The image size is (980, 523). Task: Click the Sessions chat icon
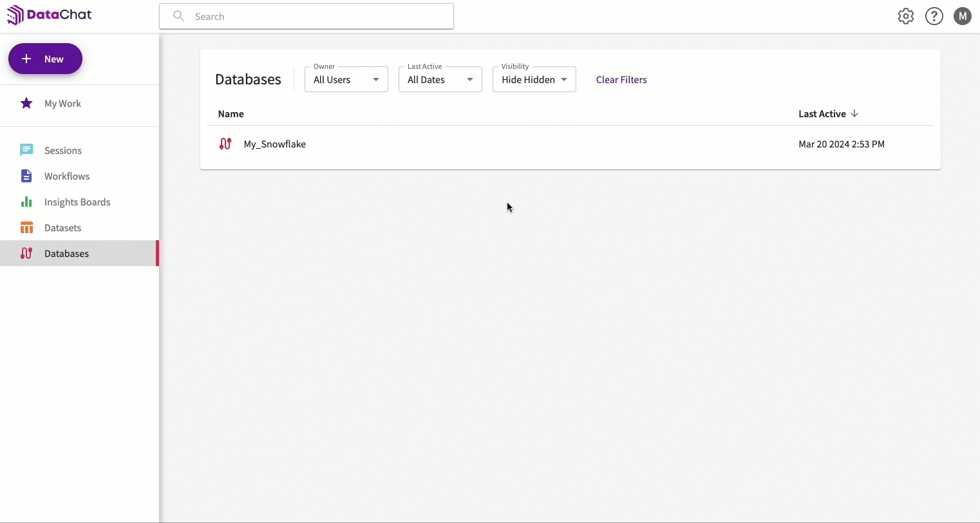pos(26,150)
